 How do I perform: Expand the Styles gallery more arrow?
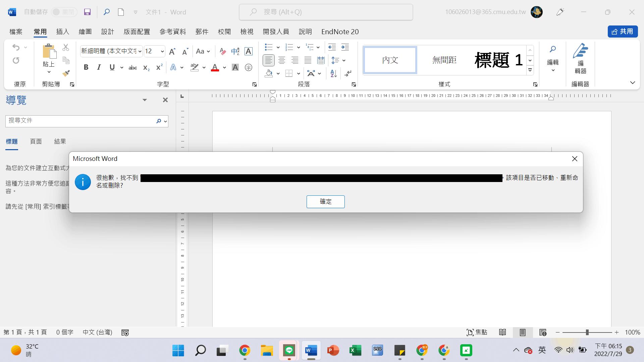[x=530, y=70]
